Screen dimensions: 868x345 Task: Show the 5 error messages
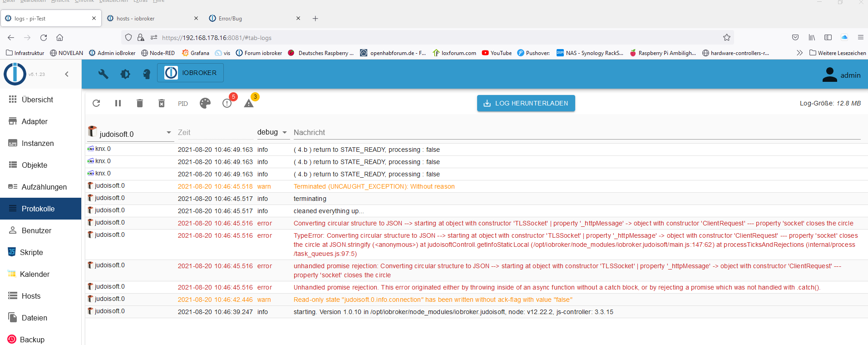pyautogui.click(x=228, y=102)
